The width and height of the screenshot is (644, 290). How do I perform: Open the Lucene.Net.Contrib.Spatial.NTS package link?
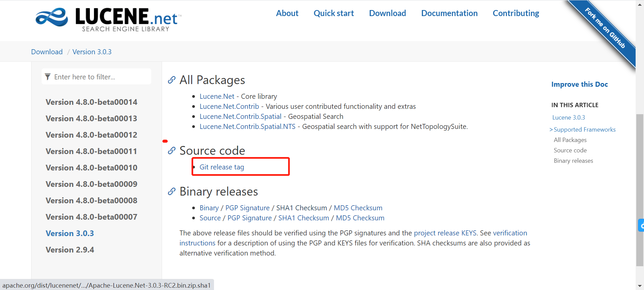247,127
